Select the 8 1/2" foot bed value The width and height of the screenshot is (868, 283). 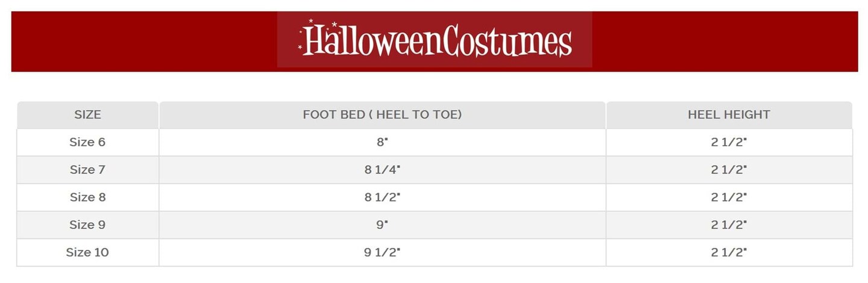click(x=382, y=197)
